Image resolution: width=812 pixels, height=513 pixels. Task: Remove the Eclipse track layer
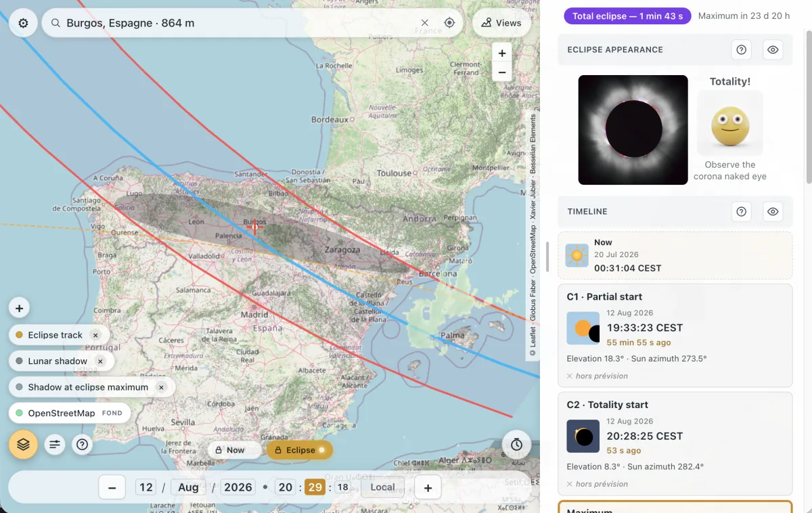click(95, 335)
